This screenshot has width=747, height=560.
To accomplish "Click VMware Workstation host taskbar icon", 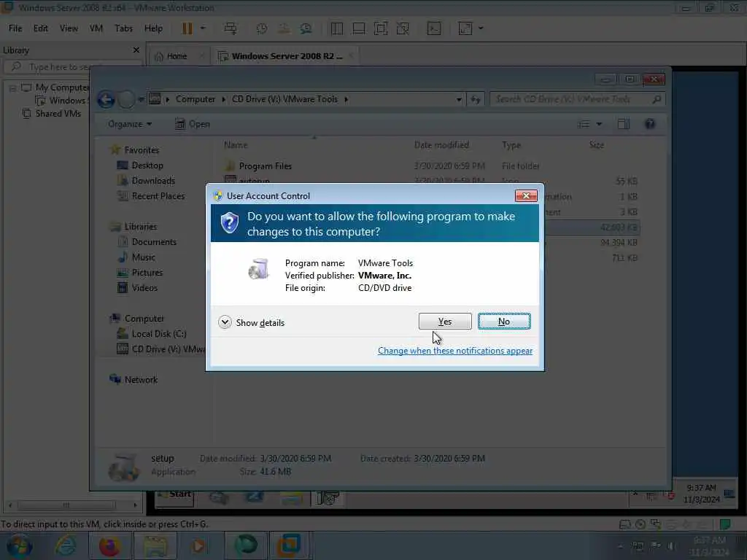I will click(289, 545).
